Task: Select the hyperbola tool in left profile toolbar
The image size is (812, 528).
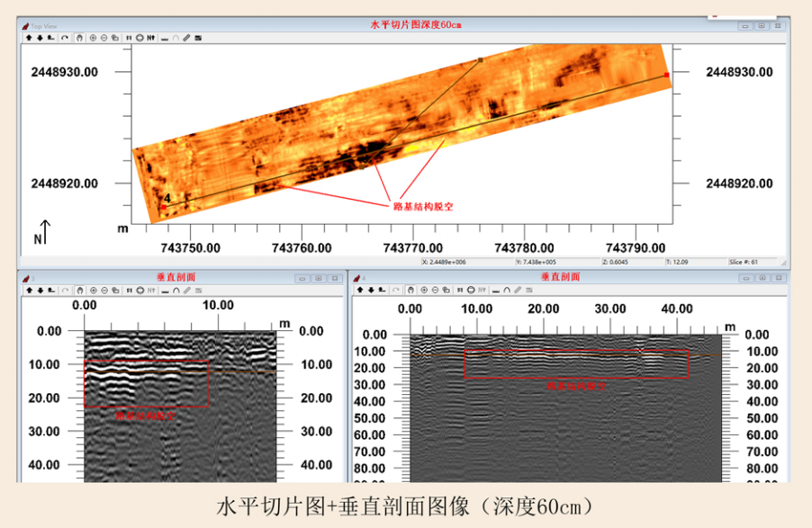Action: coord(175,291)
